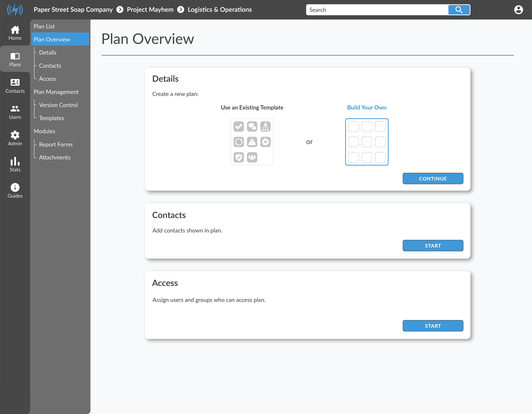Select the Use an Existing Template option
532x414 pixels.
(252, 142)
